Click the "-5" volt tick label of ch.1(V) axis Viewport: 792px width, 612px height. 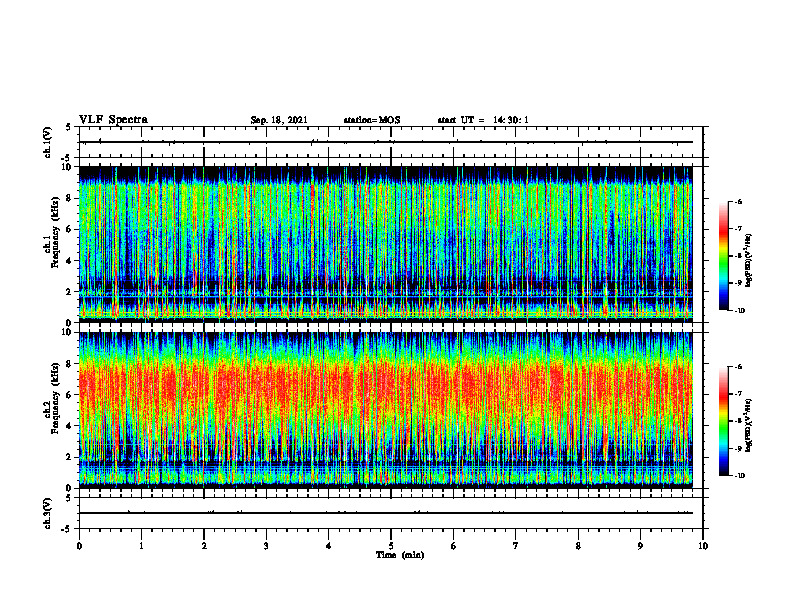coord(67,159)
